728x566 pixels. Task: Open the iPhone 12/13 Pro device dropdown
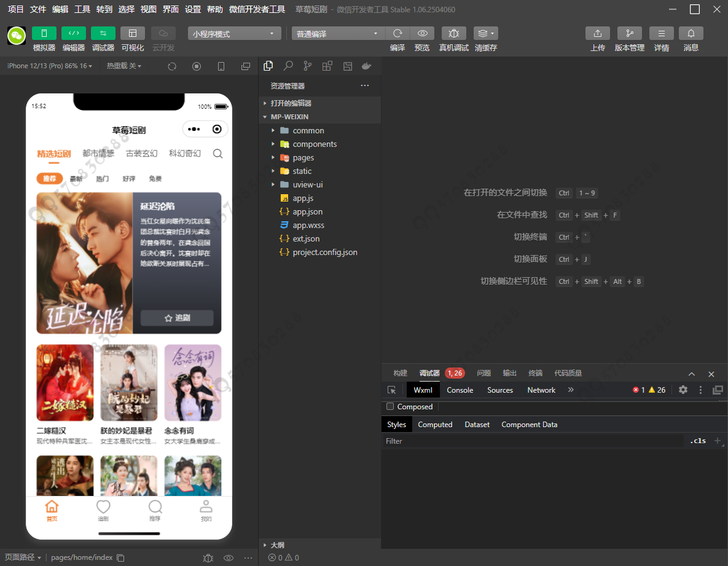point(49,66)
